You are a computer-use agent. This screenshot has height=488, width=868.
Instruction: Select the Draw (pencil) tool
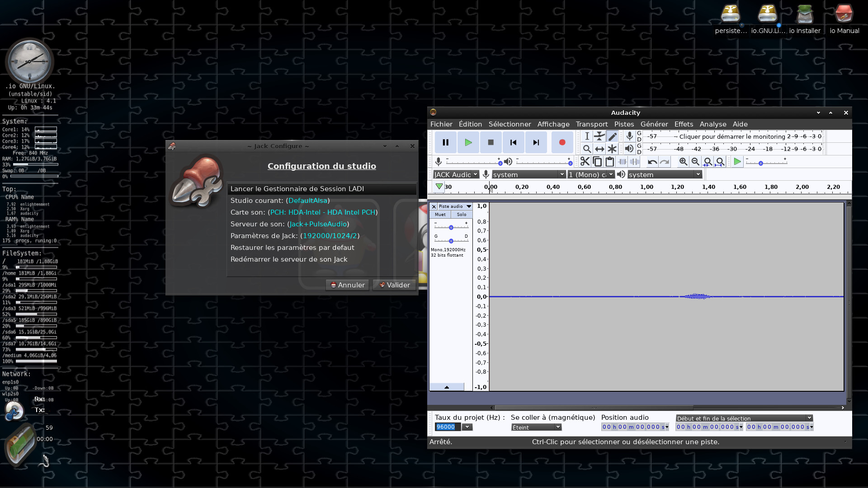pyautogui.click(x=612, y=136)
